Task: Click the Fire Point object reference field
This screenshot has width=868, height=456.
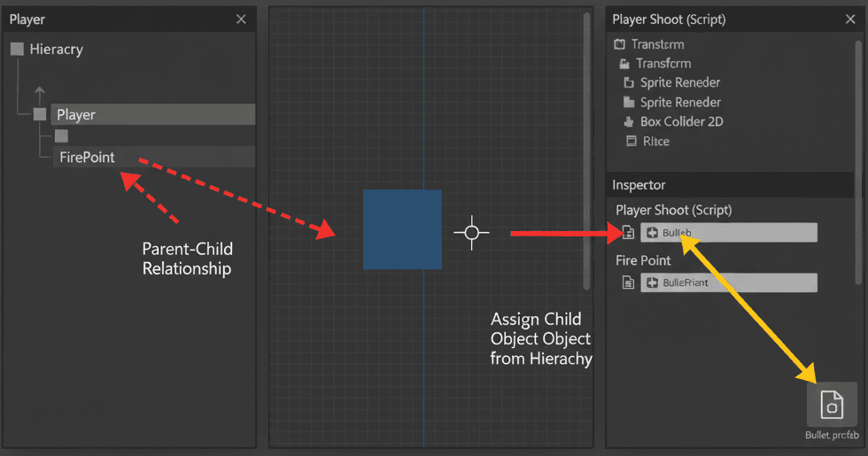Action: pos(728,283)
